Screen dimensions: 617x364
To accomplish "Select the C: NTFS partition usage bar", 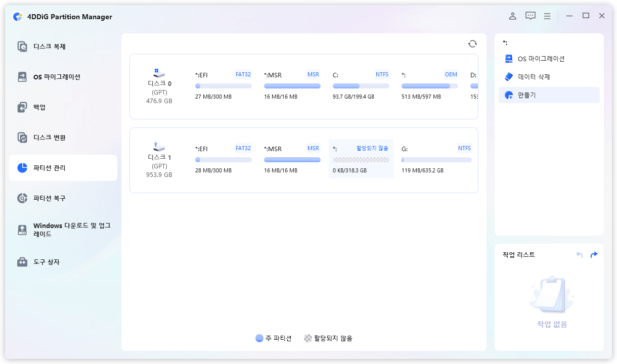I will click(361, 86).
